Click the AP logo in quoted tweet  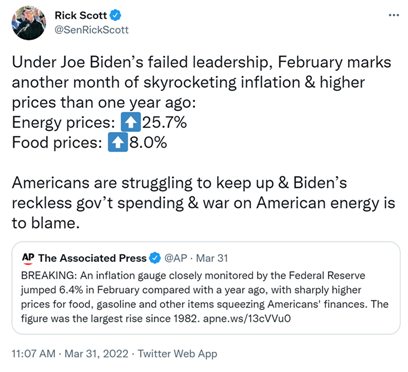coord(28,258)
